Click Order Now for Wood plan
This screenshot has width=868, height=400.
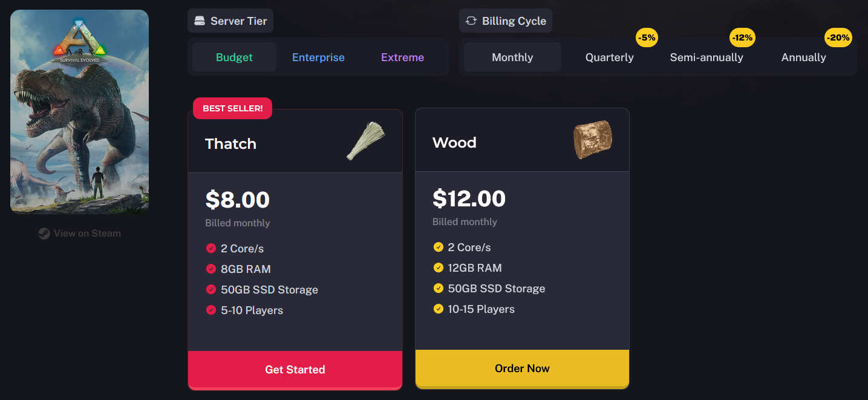(x=522, y=369)
